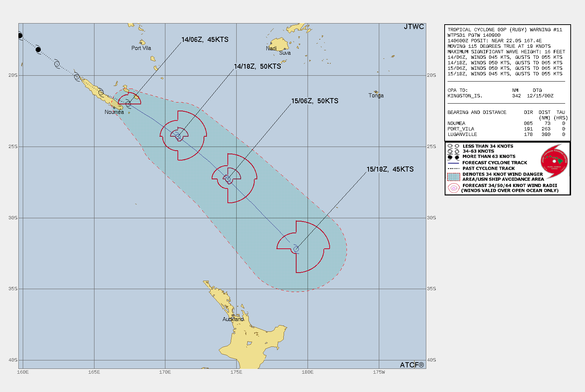Click the 'More than 63 knots' legend symbol
Screen dimensions: 585x392
point(454,157)
